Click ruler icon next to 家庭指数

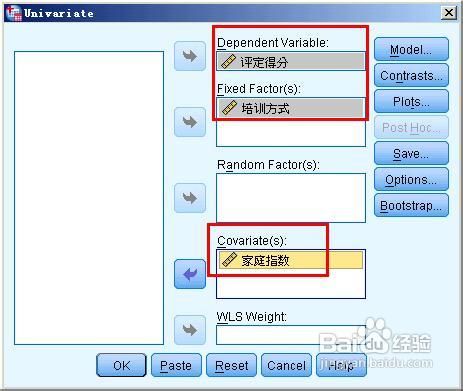229,260
